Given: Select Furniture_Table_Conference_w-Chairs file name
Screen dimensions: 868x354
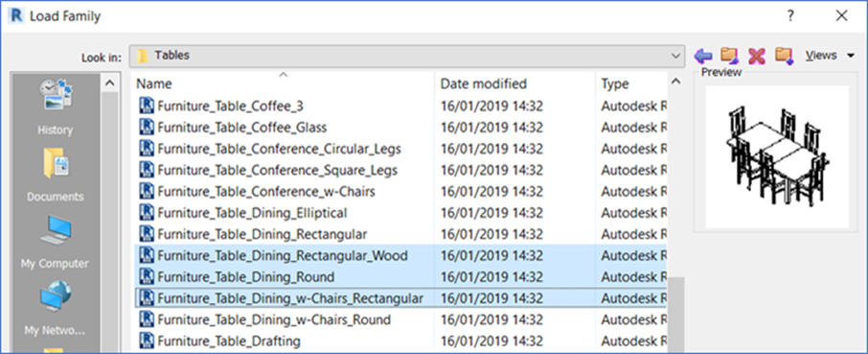Looking at the screenshot, I should pos(266,192).
